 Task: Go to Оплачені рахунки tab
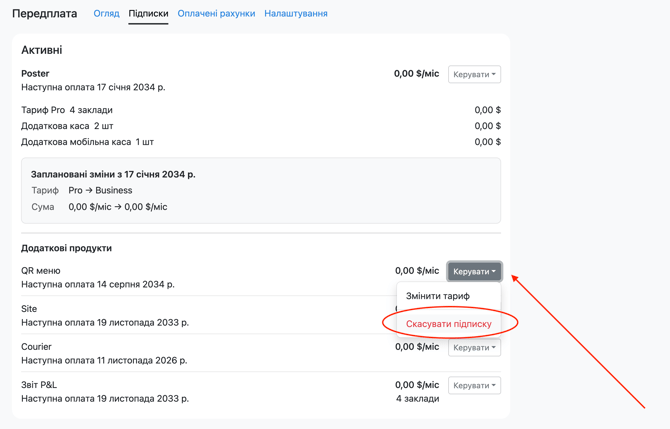point(216,14)
